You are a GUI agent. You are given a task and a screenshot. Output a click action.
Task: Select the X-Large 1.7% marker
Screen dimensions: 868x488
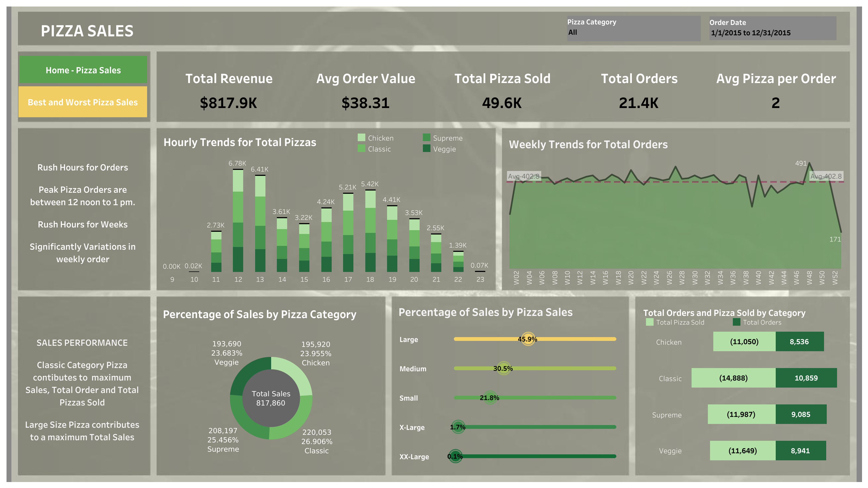coord(458,427)
